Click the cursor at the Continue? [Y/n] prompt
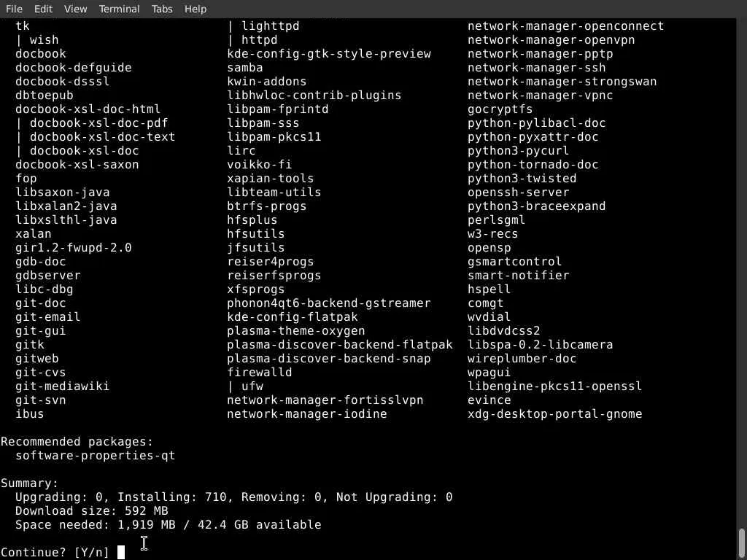747x560 pixels. click(x=121, y=553)
